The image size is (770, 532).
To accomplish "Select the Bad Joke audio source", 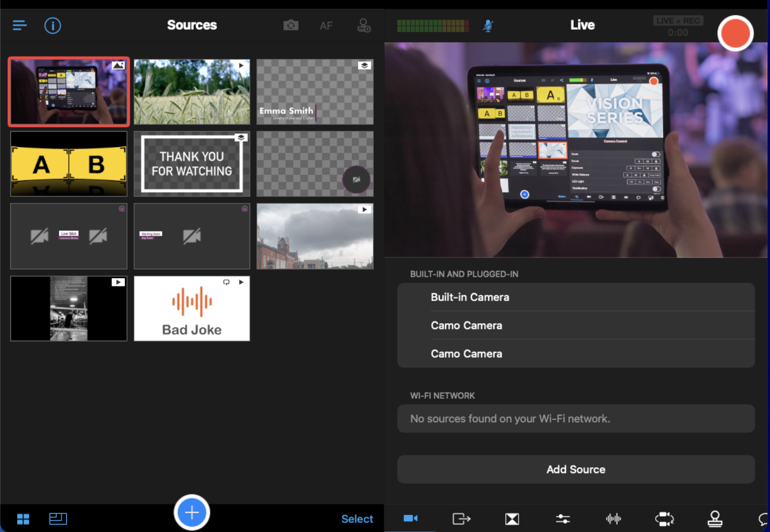I will pyautogui.click(x=192, y=308).
